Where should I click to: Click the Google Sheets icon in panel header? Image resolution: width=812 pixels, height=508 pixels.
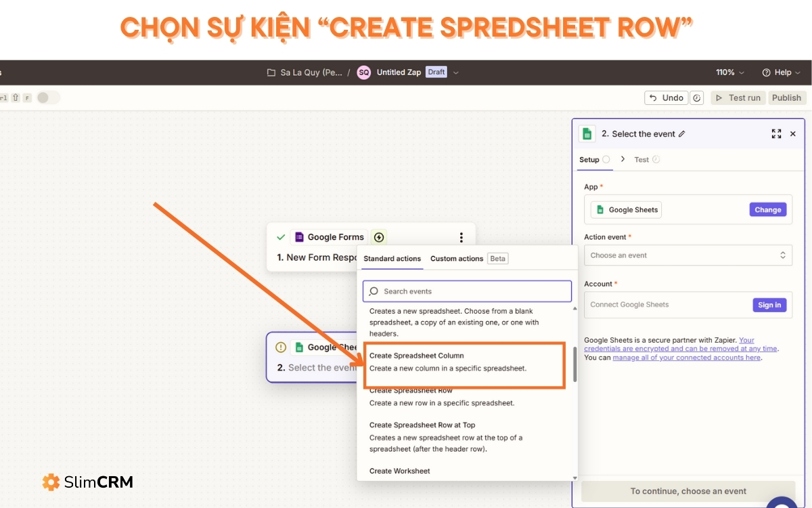point(587,133)
